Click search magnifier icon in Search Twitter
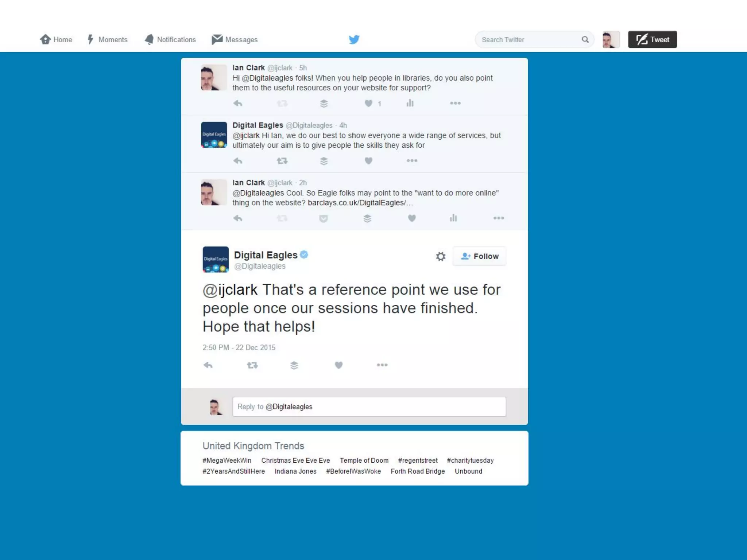The width and height of the screenshot is (747, 560). coord(585,39)
